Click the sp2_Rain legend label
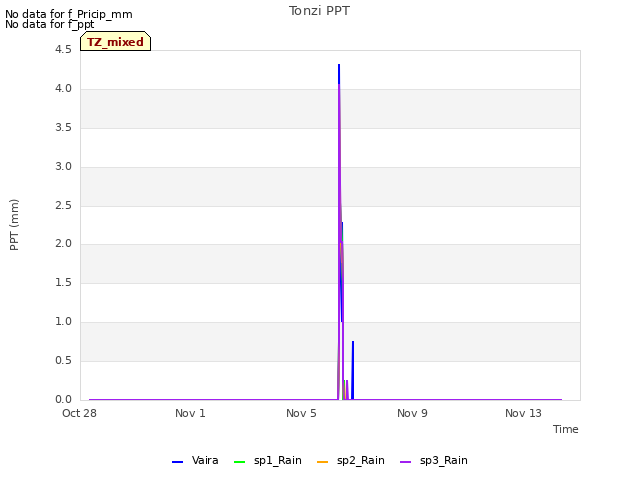Image resolution: width=640 pixels, height=480 pixels. tap(360, 460)
